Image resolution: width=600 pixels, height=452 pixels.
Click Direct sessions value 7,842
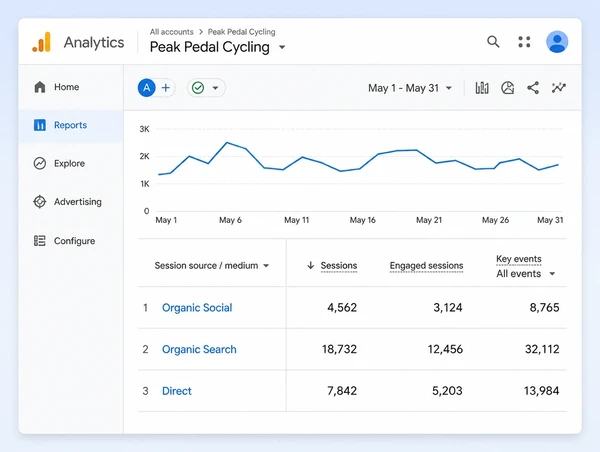point(342,391)
